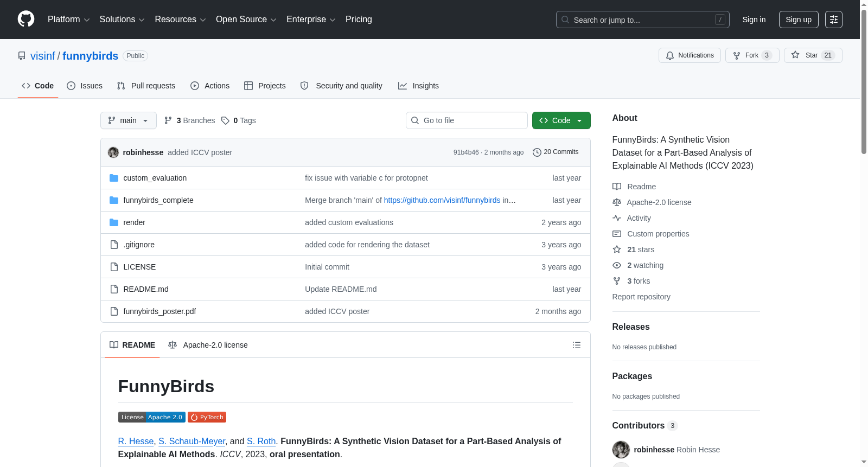Viewport: 868px width, 467px height.
Task: Click the branch icon beside 3 Branches
Action: pos(168,120)
